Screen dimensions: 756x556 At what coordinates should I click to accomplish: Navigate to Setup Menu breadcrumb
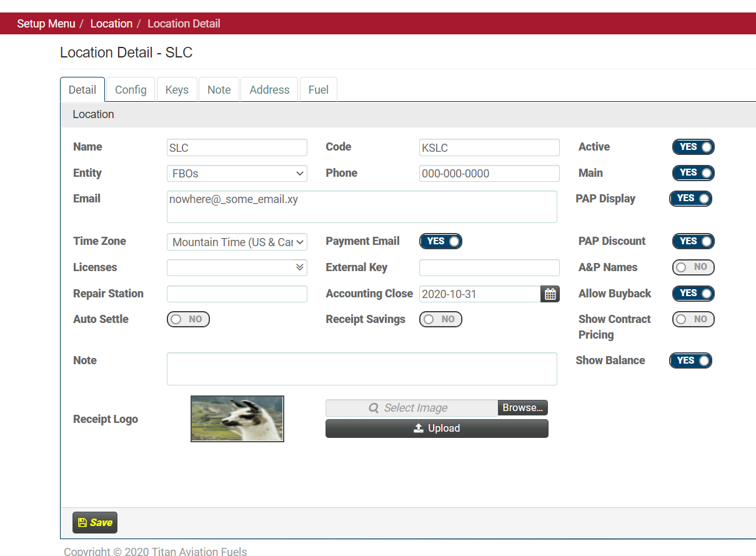46,24
